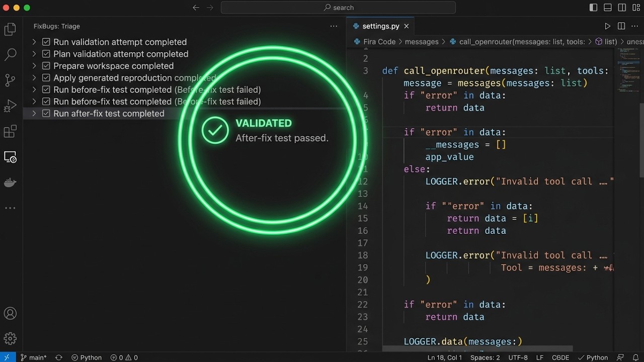Open the Extensions view
Image resolution: width=644 pixels, height=362 pixels.
10,132
